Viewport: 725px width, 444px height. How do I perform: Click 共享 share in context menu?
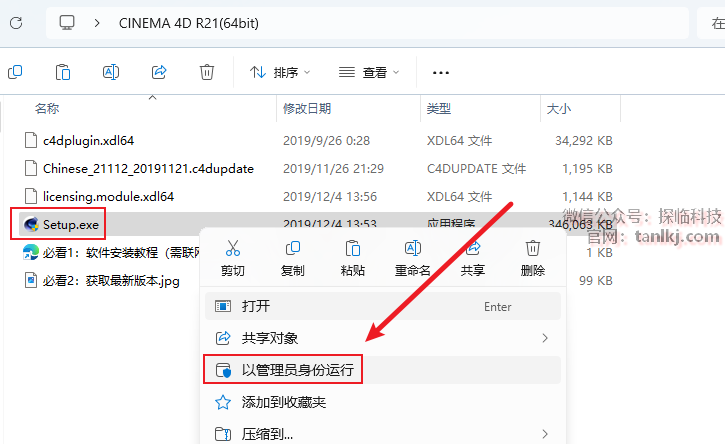point(473,258)
